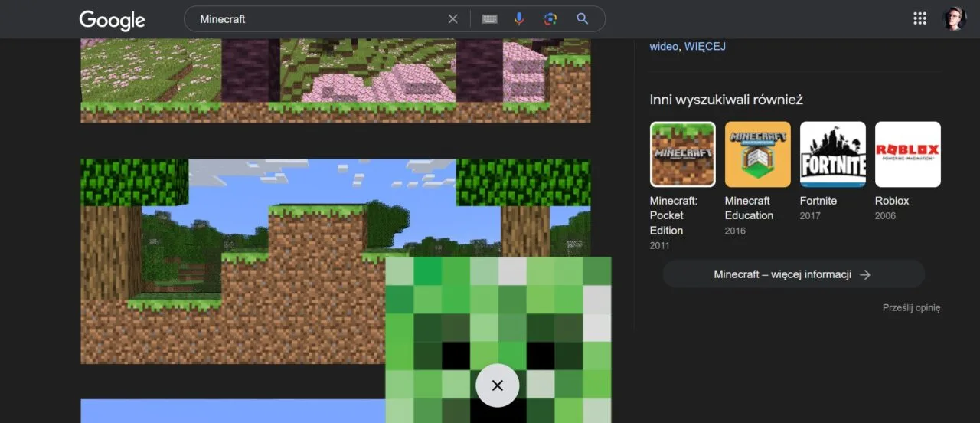
Task: Click 'Minecraft – więcej informacji' button
Action: coord(792,274)
